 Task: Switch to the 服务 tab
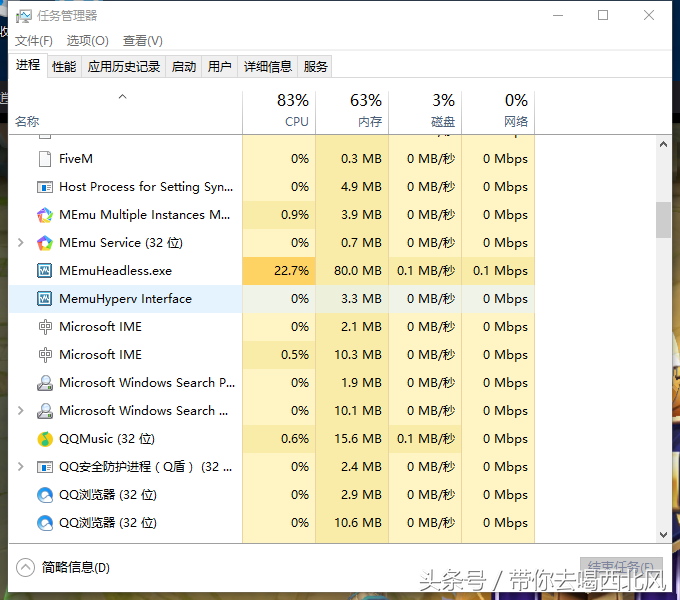click(315, 67)
